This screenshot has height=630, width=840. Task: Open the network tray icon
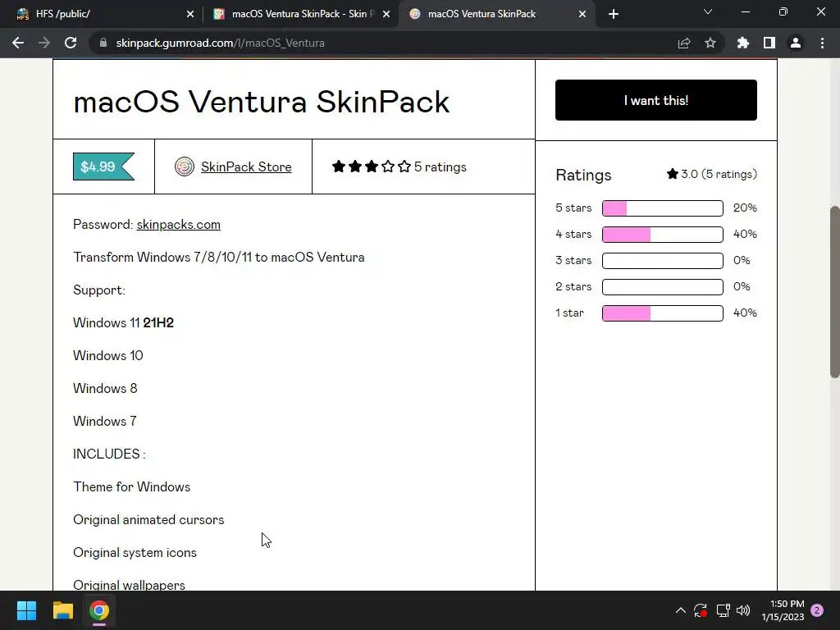[x=724, y=610]
